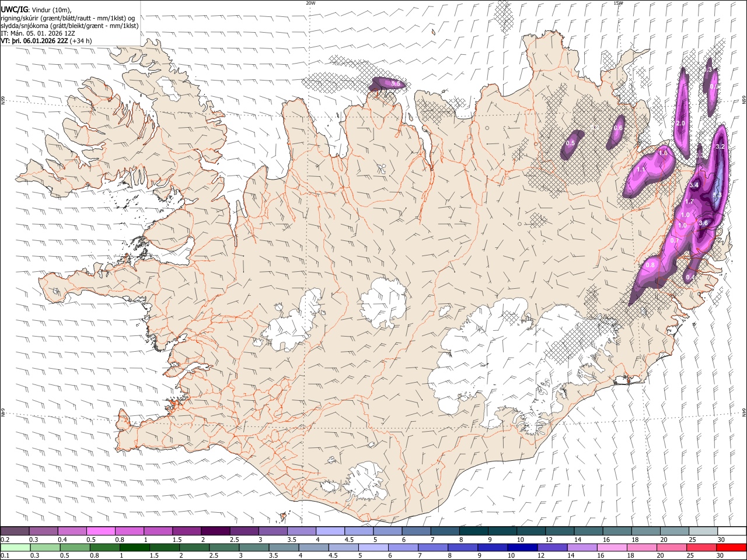747x560 pixels.
Task: Click the 1.6 snowfall value label
Action: [662, 153]
